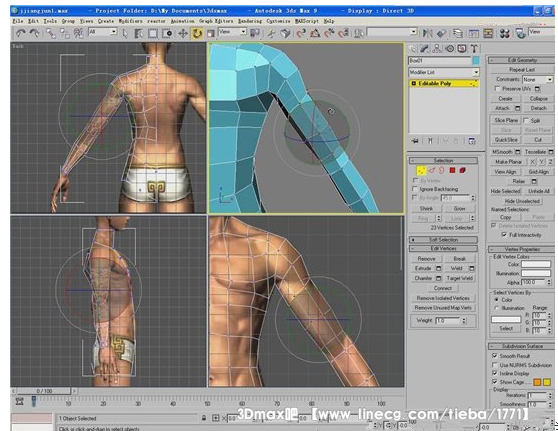Click the time slider 0/100 handle
Viewport: 558px width, 431px height.
44,391
